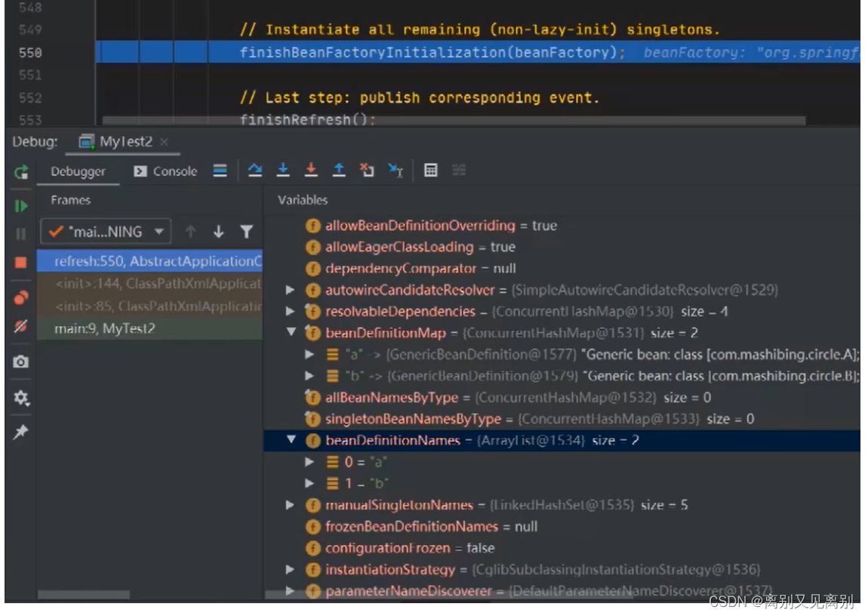
Task: Go to next frame arrow
Action: 219,232
